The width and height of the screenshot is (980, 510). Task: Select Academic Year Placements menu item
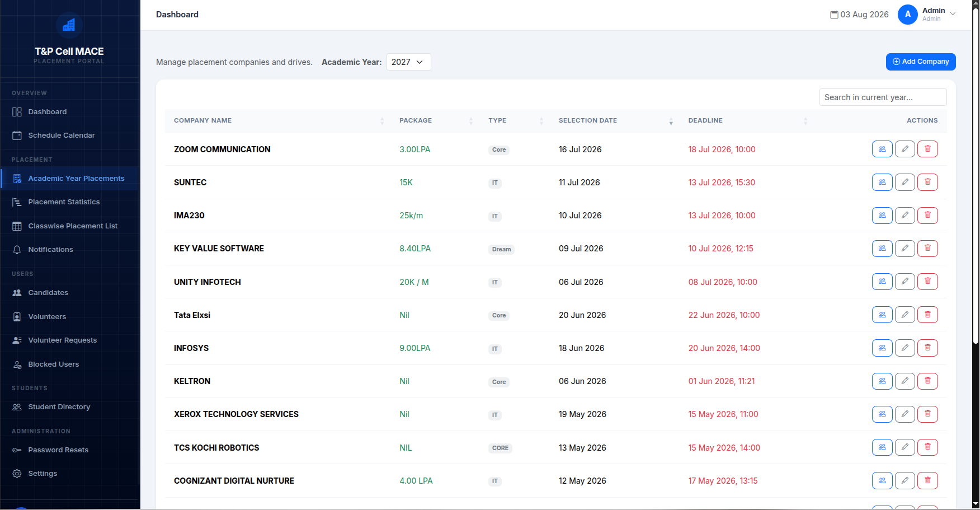tap(69, 179)
